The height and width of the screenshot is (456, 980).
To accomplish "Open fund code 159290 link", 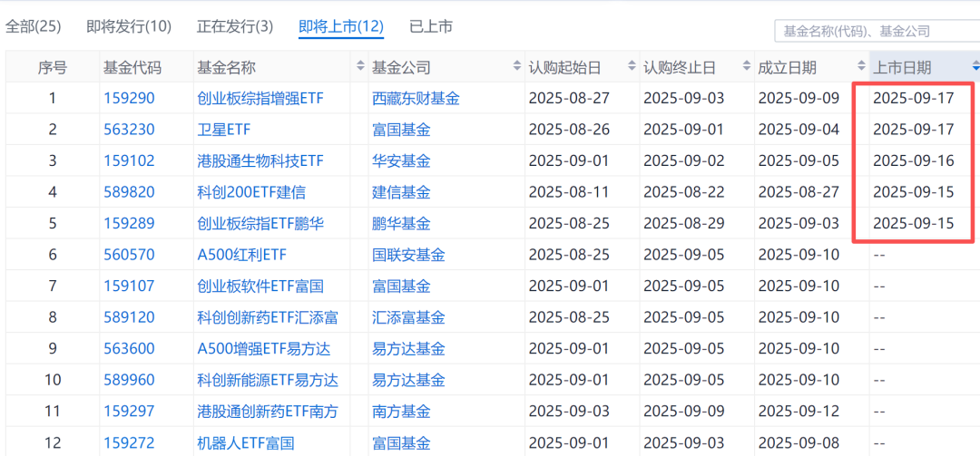I will [129, 98].
